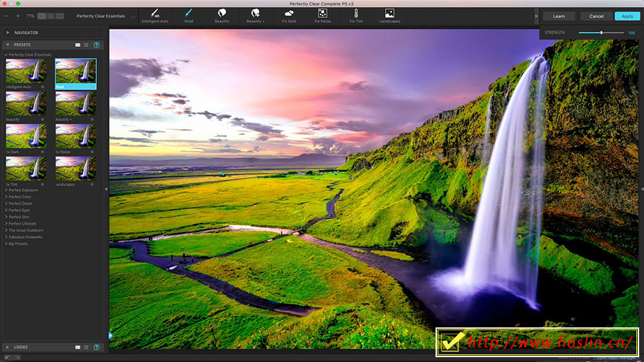
Task: Collapse the Perfectly Clear Essentials preset folder
Action: coord(6,55)
